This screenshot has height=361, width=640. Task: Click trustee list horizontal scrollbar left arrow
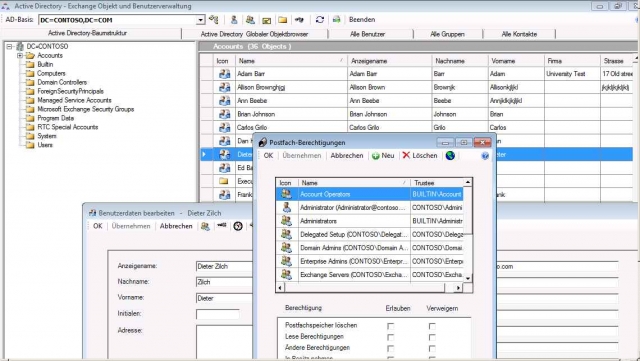click(280, 288)
